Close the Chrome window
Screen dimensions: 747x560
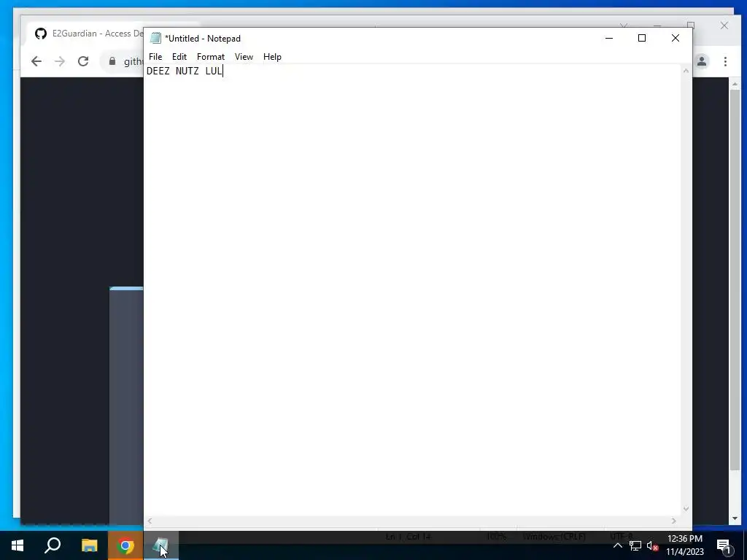724,26
